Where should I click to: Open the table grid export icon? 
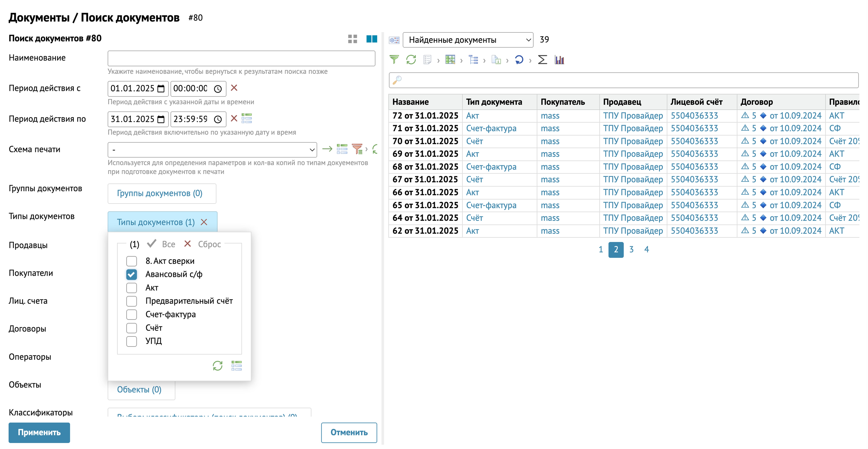coord(450,60)
